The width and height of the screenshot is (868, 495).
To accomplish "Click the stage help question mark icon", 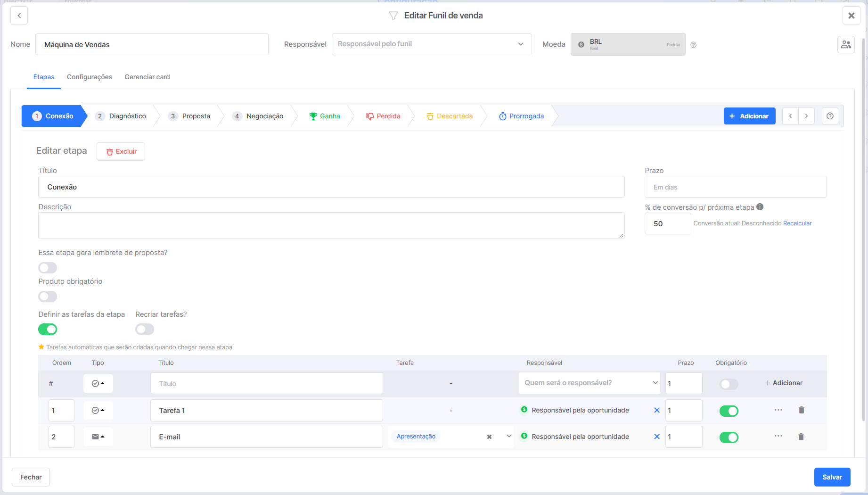I will [830, 116].
